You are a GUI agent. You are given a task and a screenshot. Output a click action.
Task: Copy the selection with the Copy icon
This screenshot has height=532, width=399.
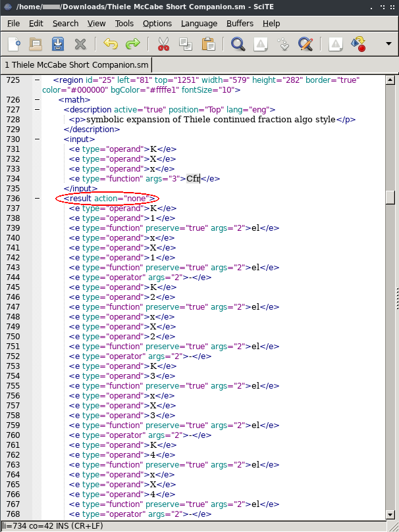coord(186,44)
